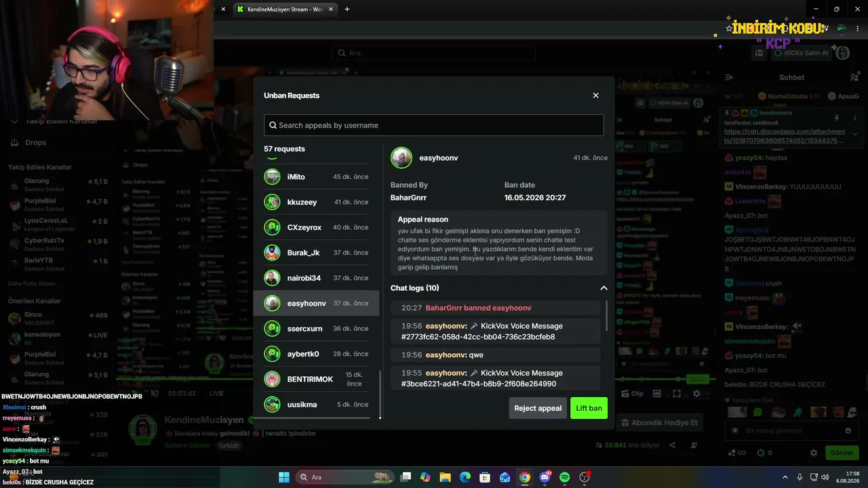Select kkuzeey unban request
868x488 pixels.
(316, 202)
